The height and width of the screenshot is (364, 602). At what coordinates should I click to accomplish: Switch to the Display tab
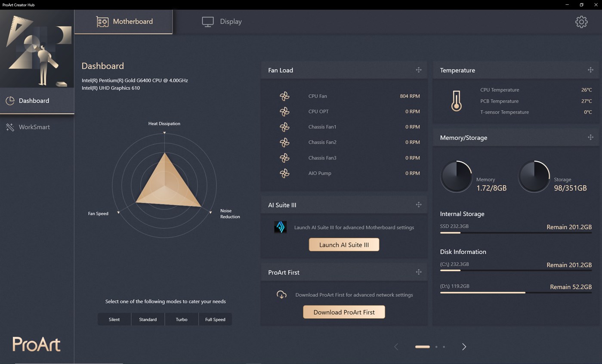[x=222, y=22]
